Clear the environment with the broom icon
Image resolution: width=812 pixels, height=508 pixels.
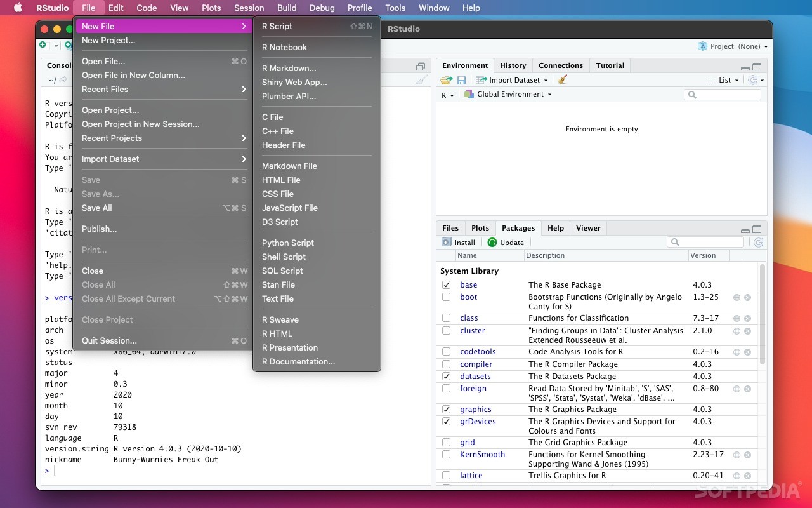562,80
